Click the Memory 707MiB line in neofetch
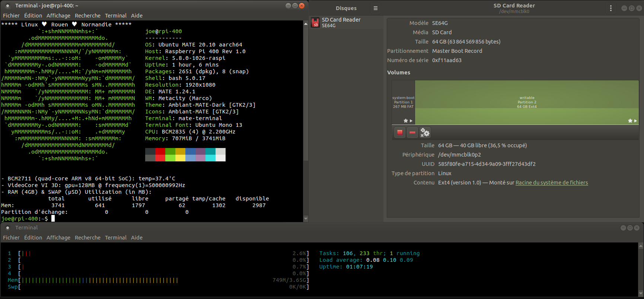Image resolution: width=644 pixels, height=299 pixels. [x=185, y=138]
